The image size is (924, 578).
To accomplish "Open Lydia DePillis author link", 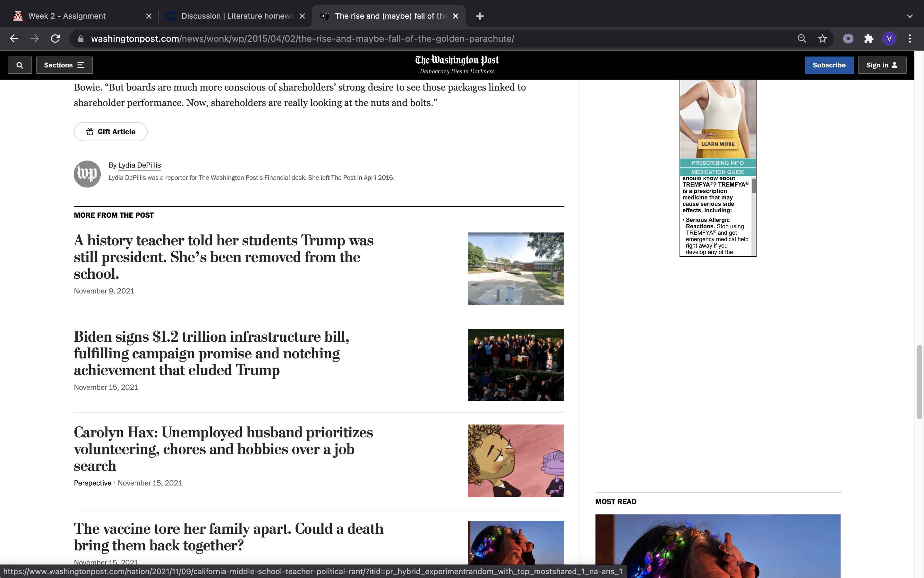I will click(x=139, y=165).
